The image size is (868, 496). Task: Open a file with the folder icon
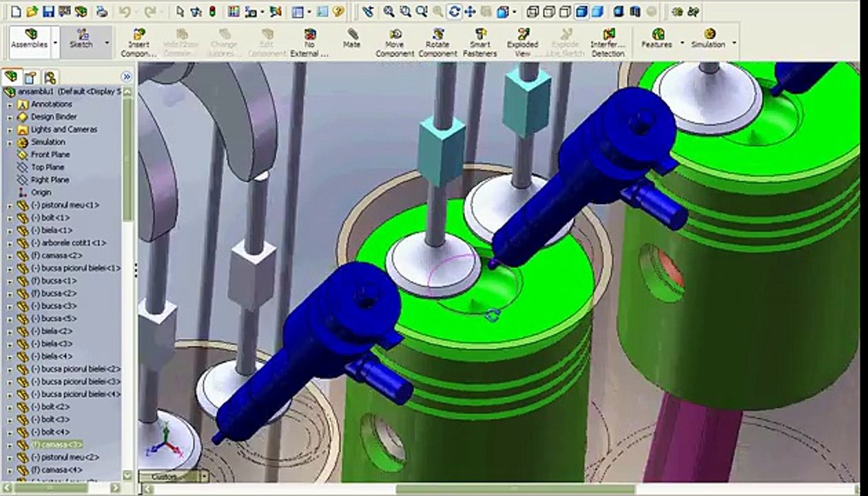coord(32,12)
